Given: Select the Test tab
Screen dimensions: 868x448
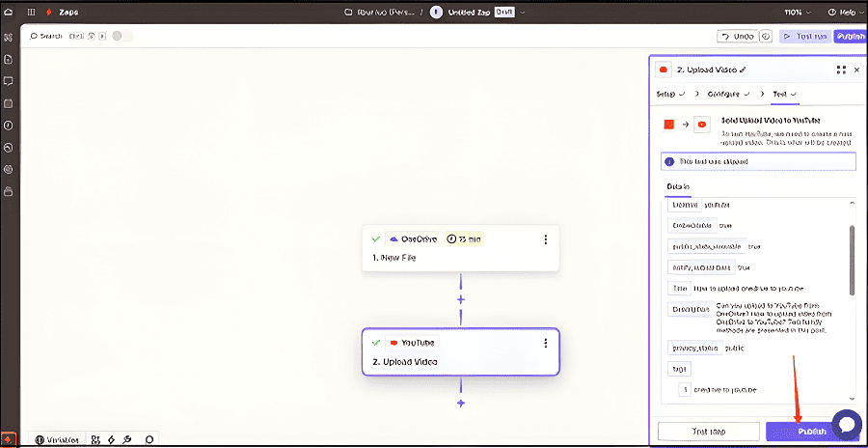Looking at the screenshot, I should [785, 95].
